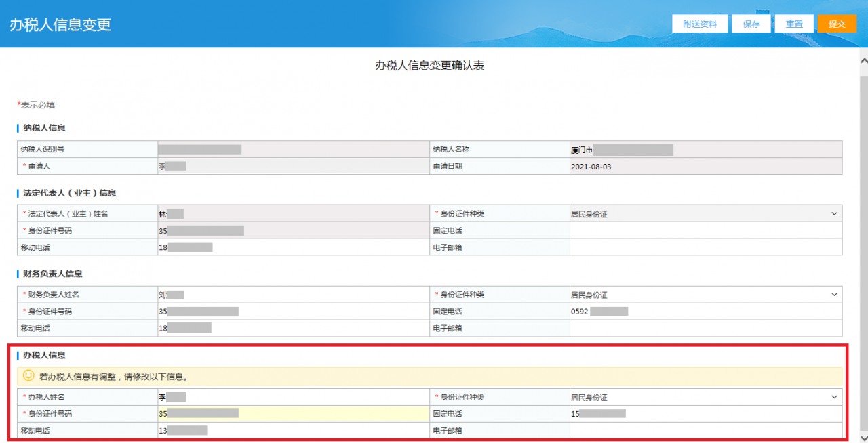The height and width of the screenshot is (443, 868).
Task: Click the 法定代表人 固定电话 field
Action: 705,230
